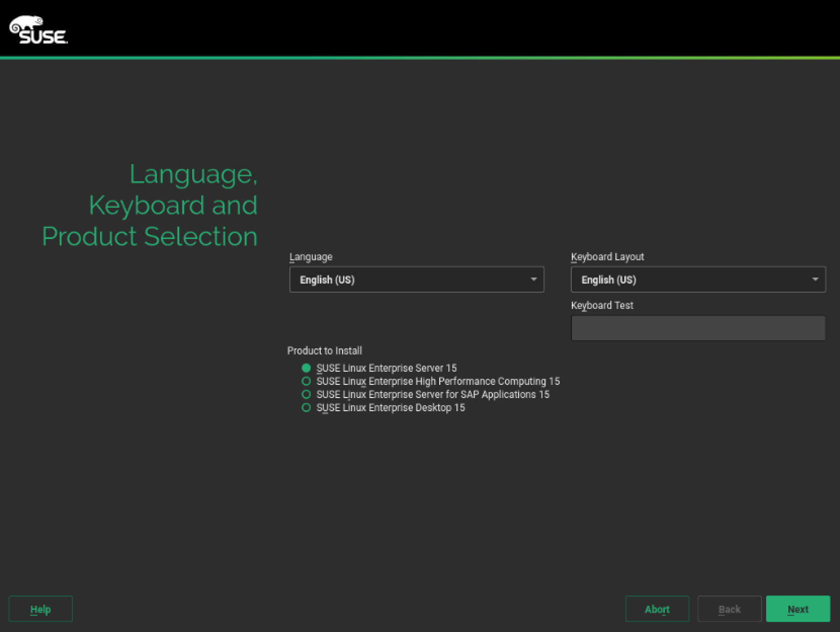Viewport: 840px width, 632px height.
Task: Select SUSE Linux Enterprise High Performance Computing 15
Action: pyautogui.click(x=431, y=381)
